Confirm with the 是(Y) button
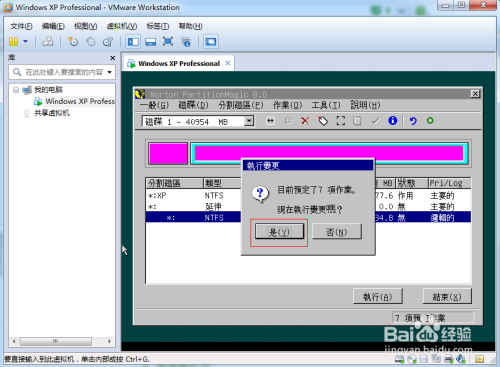 pyautogui.click(x=279, y=232)
